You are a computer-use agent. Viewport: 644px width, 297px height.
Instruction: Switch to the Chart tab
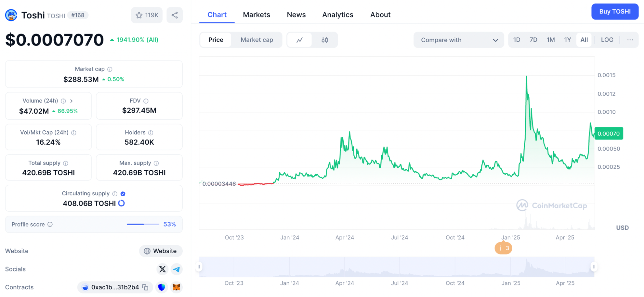217,15
